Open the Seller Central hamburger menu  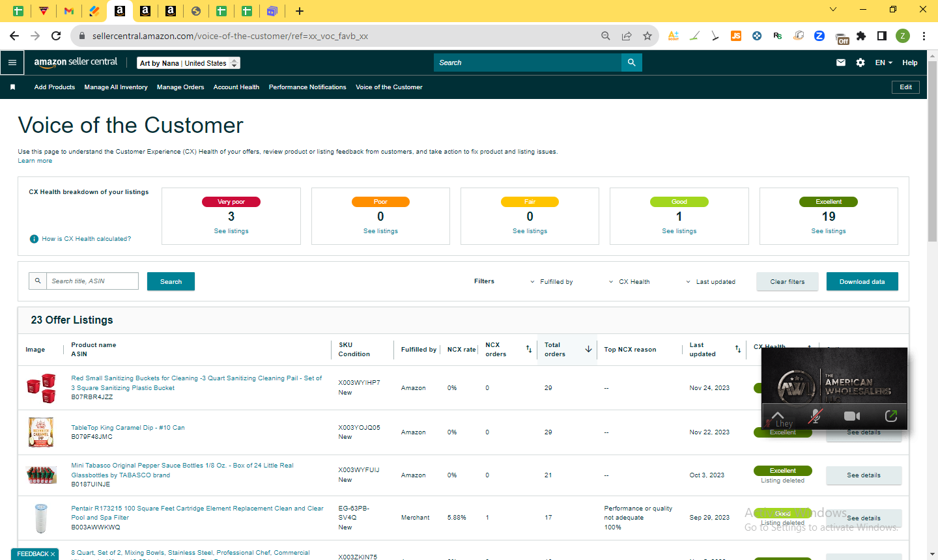tap(12, 63)
